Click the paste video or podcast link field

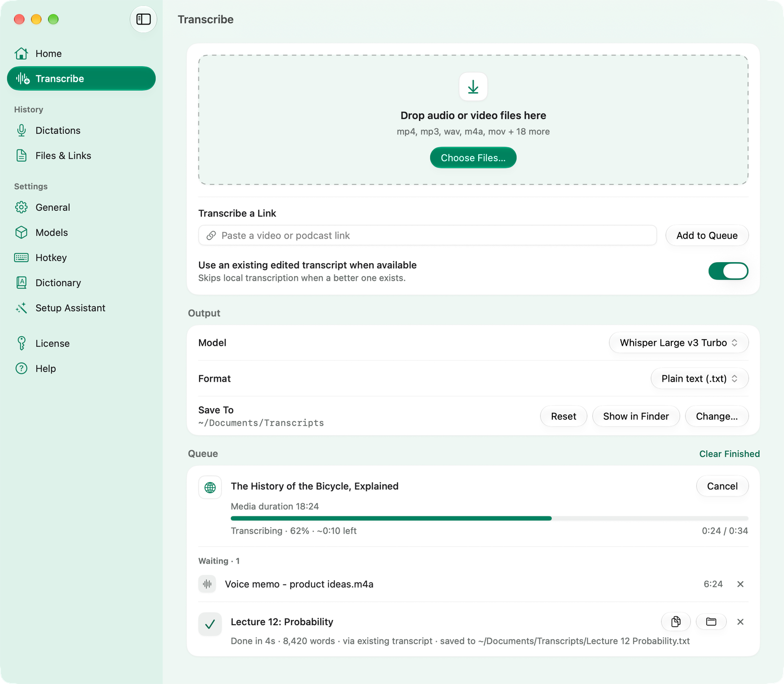click(427, 236)
